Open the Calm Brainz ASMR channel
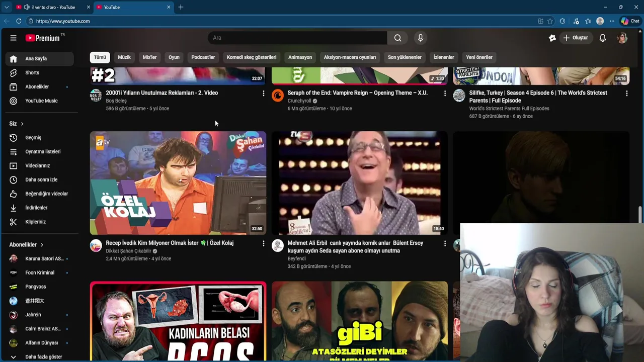 [x=40, y=329]
